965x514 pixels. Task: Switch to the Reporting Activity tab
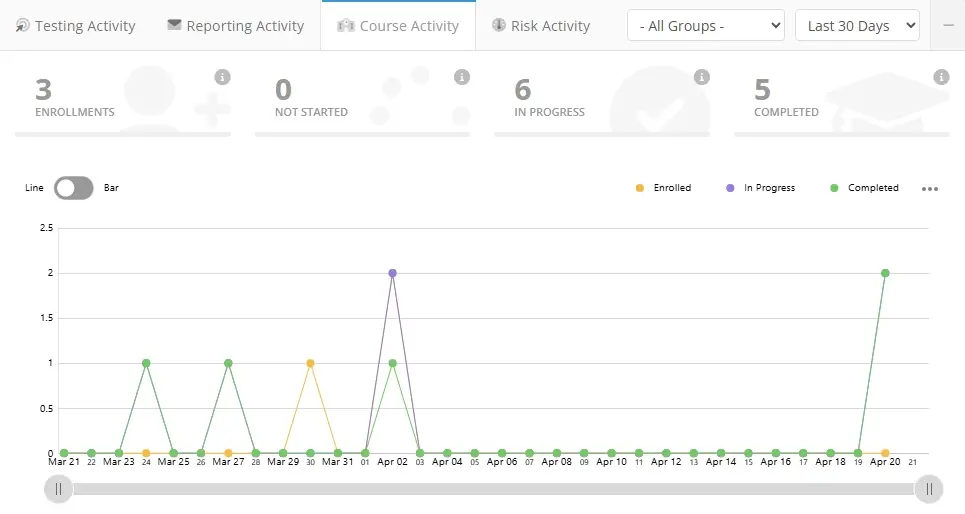[236, 26]
